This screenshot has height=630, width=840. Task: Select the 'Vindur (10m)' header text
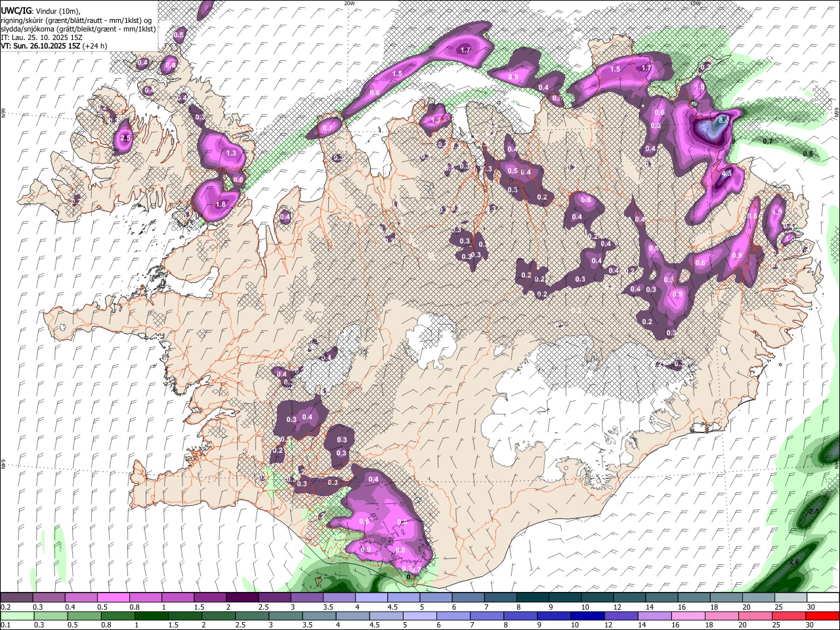coord(58,10)
